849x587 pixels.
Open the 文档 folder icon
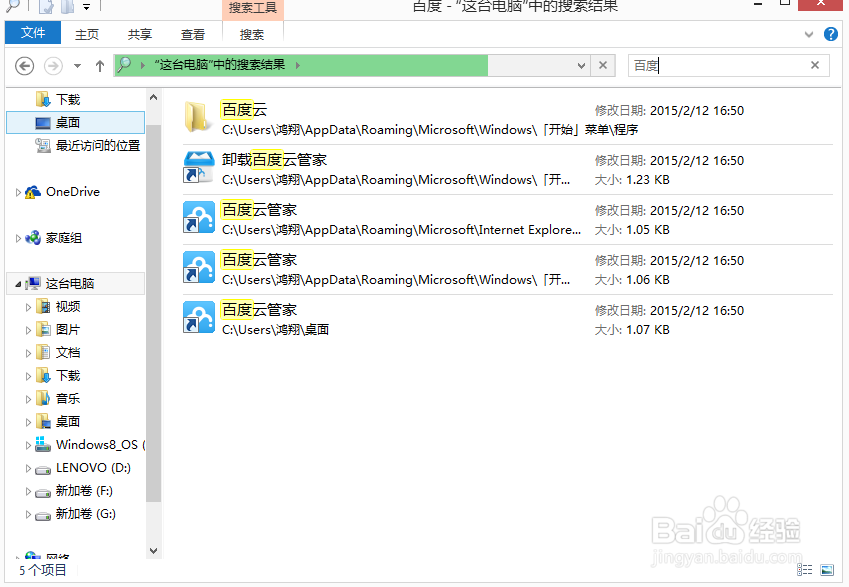[43, 353]
